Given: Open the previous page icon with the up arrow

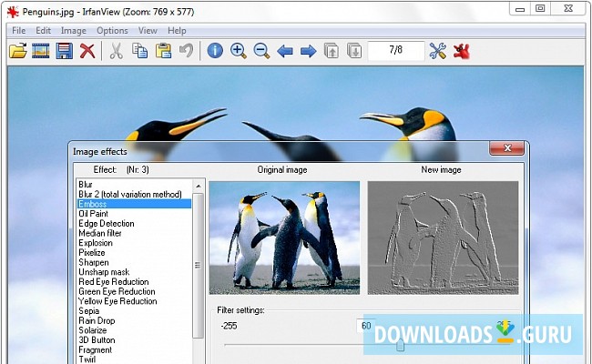Looking at the screenshot, I should click(332, 51).
